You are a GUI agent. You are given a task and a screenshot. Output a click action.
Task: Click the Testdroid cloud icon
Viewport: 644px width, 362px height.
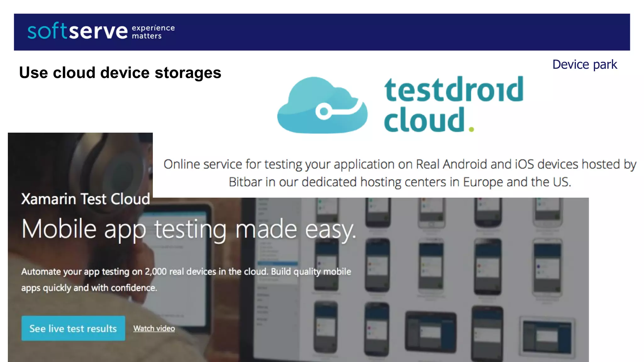(322, 105)
